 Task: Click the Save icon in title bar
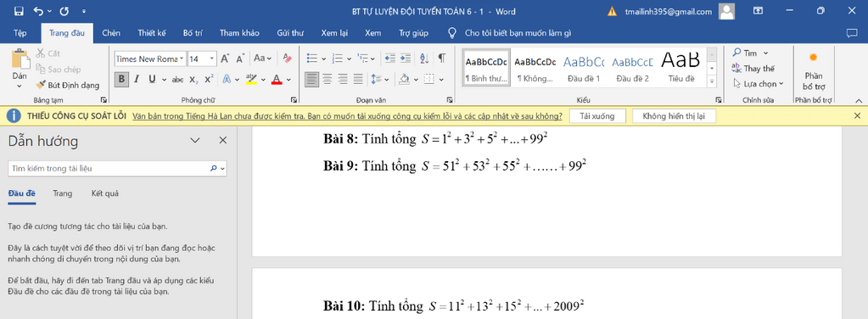19,11
